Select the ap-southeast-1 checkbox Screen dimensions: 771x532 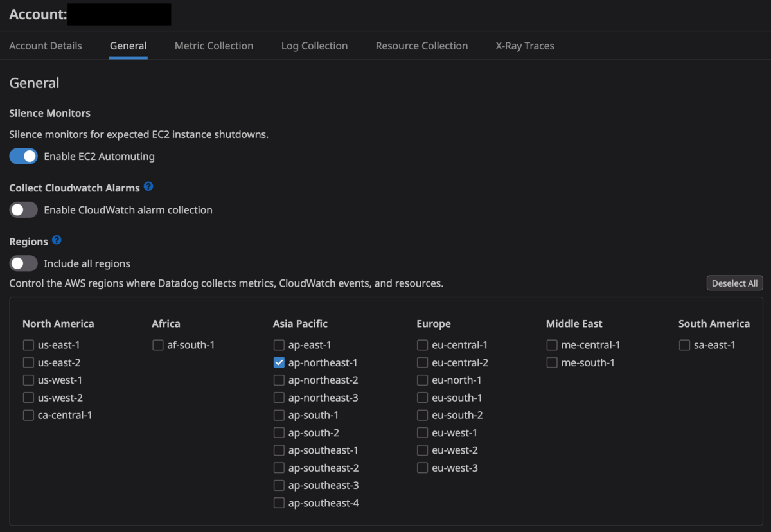coord(279,450)
